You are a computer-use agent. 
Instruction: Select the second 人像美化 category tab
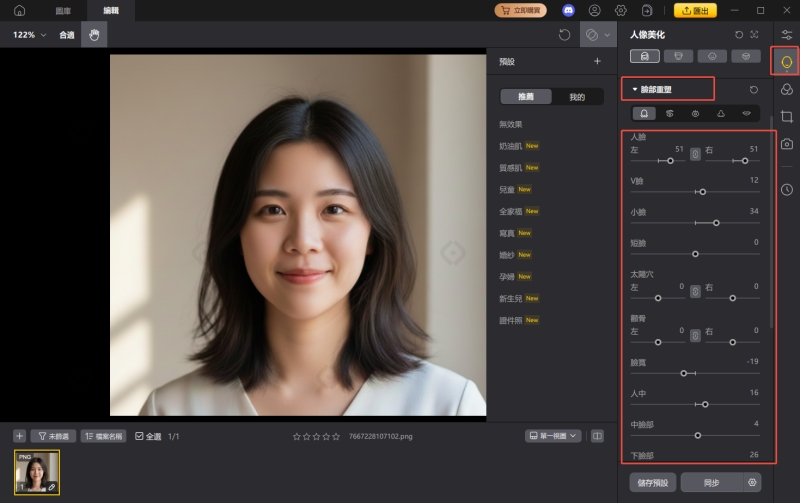pos(679,56)
